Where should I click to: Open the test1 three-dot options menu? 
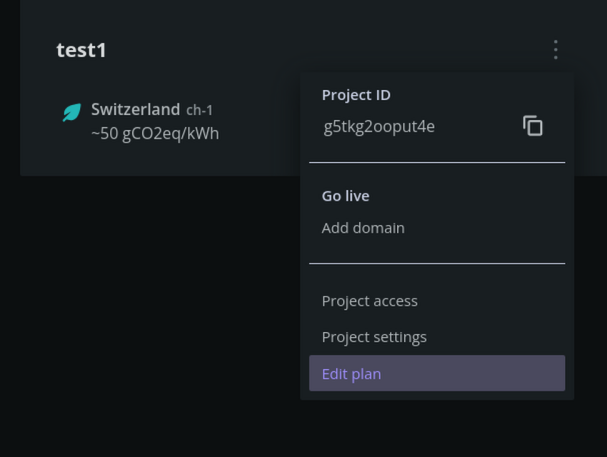[556, 50]
